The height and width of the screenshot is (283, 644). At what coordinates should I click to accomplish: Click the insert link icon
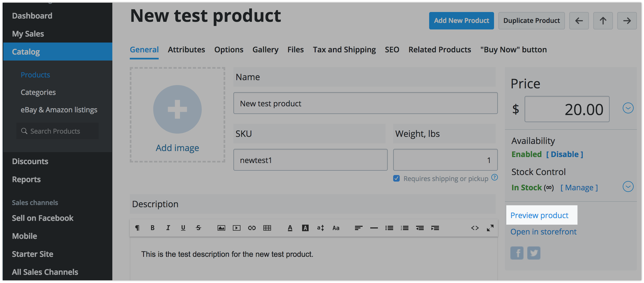252,228
